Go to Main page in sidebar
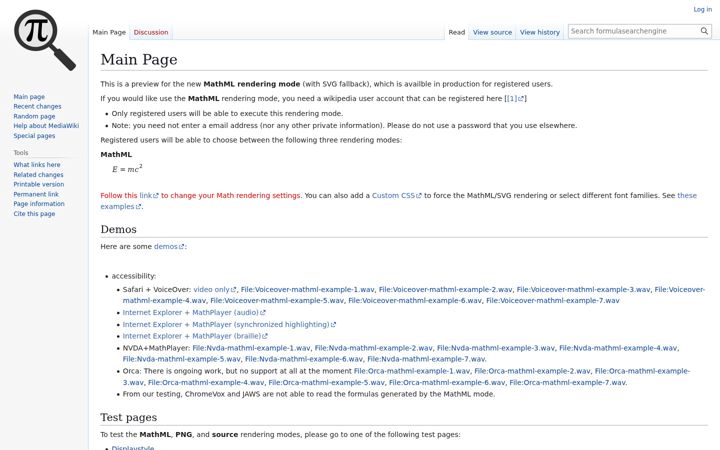The image size is (720, 450). 29,96
